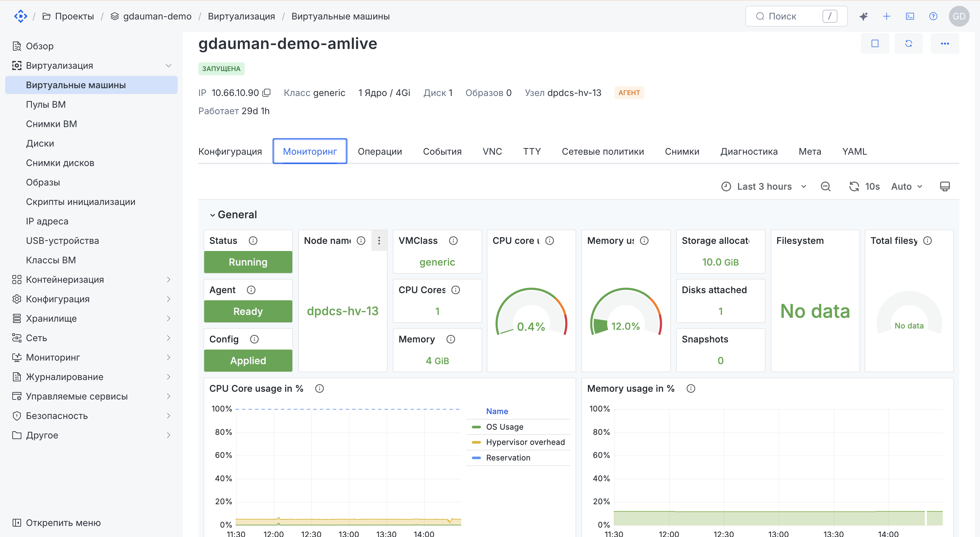Viewport: 980px width, 537px height.
Task: Switch to the Диагностика tab
Action: coord(749,151)
